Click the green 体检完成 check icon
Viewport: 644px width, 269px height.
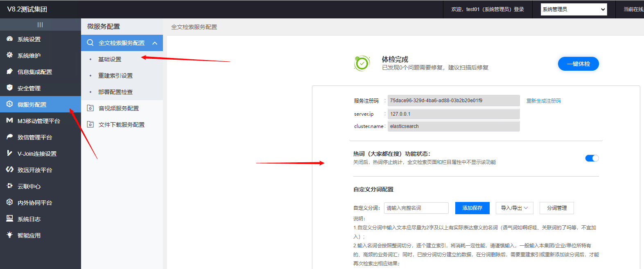click(362, 63)
